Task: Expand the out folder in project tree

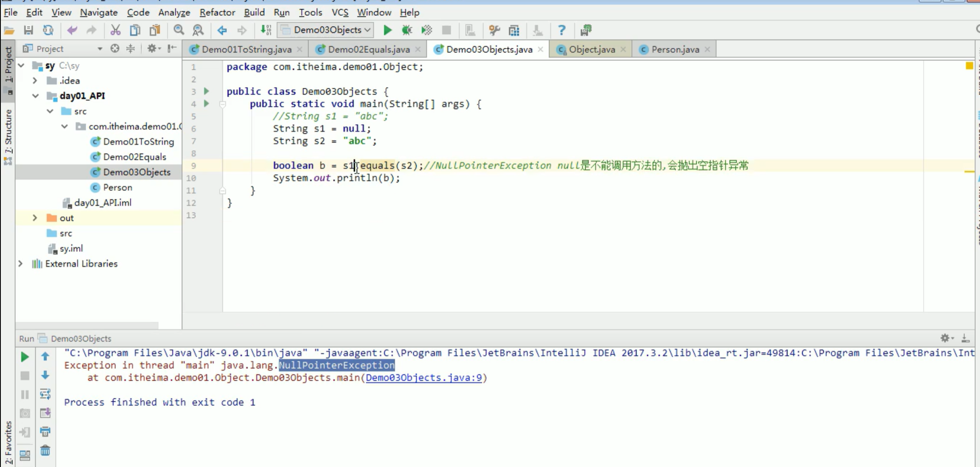Action: coord(35,218)
